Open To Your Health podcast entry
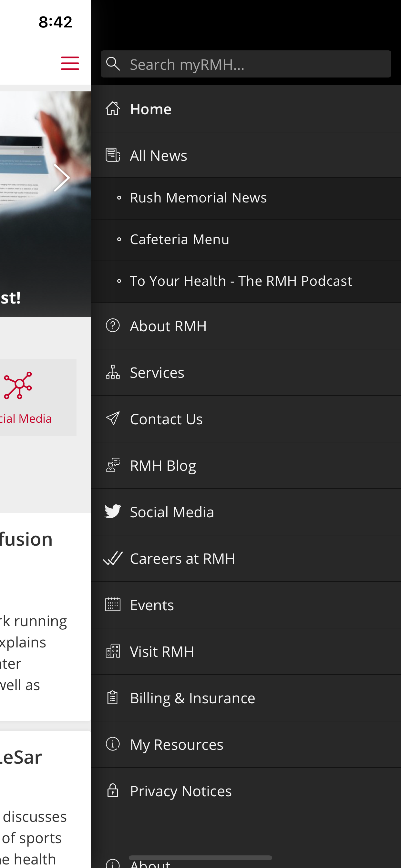Image resolution: width=401 pixels, height=868 pixels. (x=246, y=281)
